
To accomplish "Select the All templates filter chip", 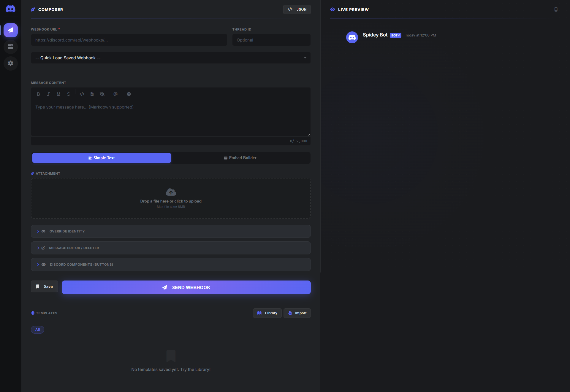I will coord(37,330).
